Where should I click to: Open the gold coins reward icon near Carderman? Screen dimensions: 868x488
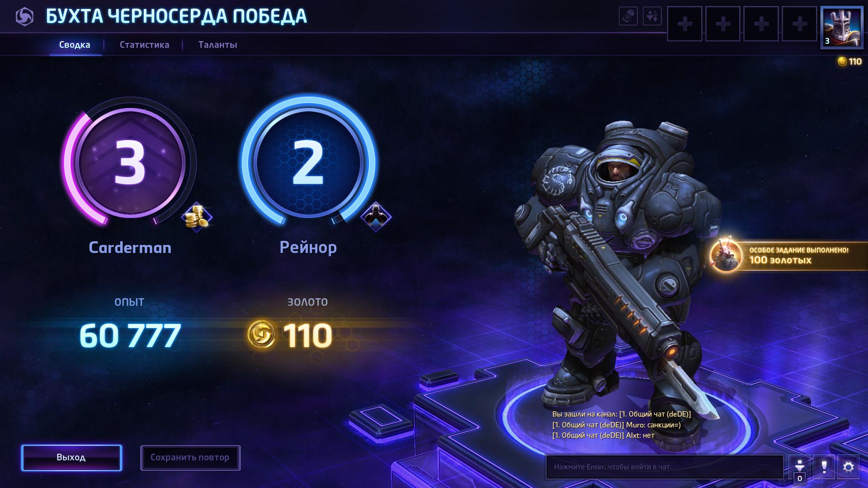197,217
